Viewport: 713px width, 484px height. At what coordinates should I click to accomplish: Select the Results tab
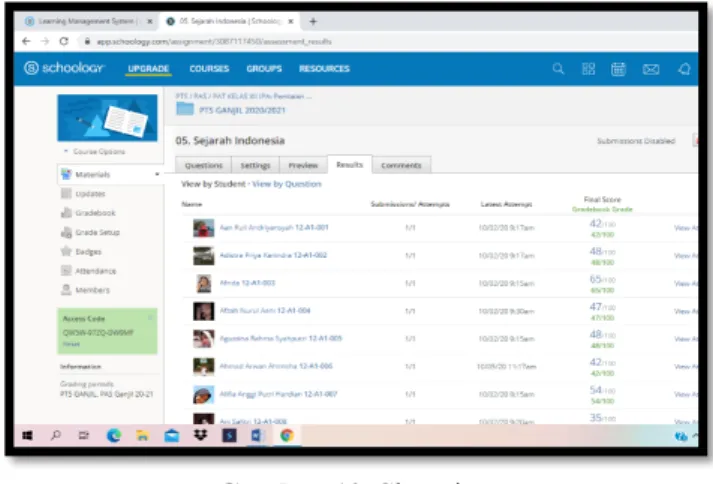tap(350, 164)
